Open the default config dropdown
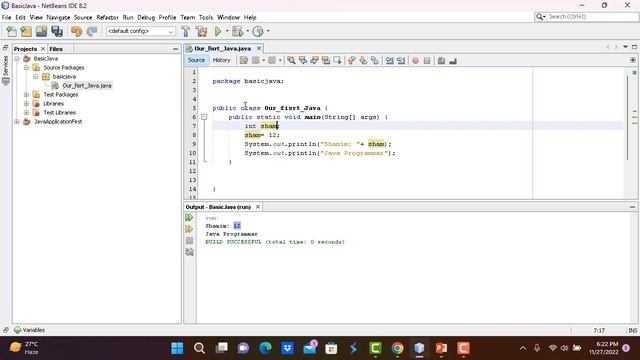640x360 pixels. coord(141,31)
